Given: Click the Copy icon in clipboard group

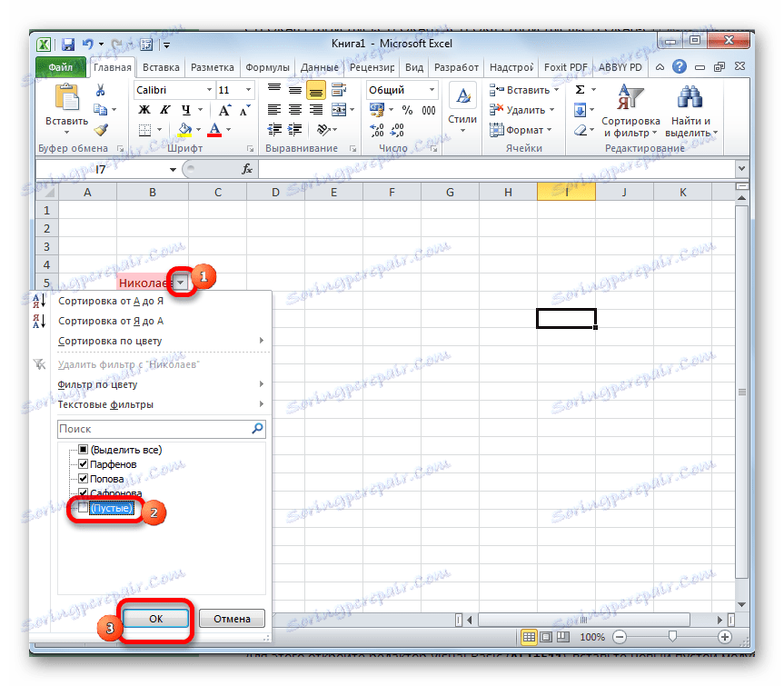Looking at the screenshot, I should click(101, 109).
